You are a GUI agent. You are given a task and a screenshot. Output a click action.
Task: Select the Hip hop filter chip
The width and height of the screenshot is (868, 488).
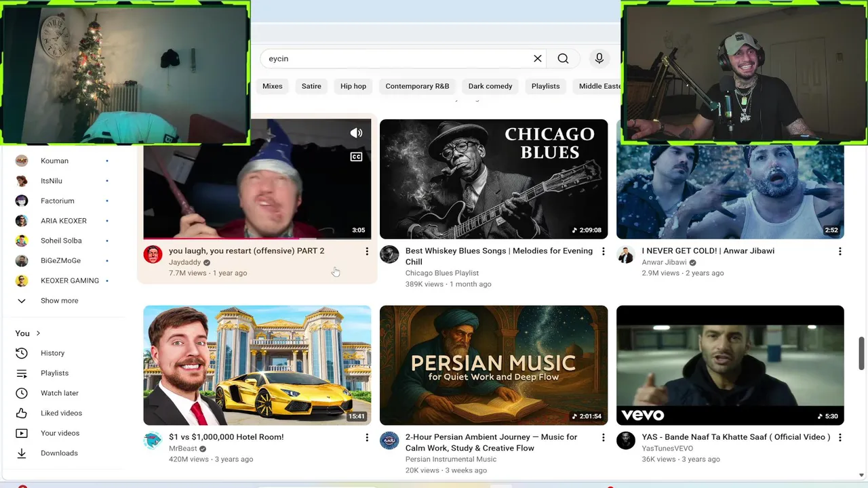353,86
